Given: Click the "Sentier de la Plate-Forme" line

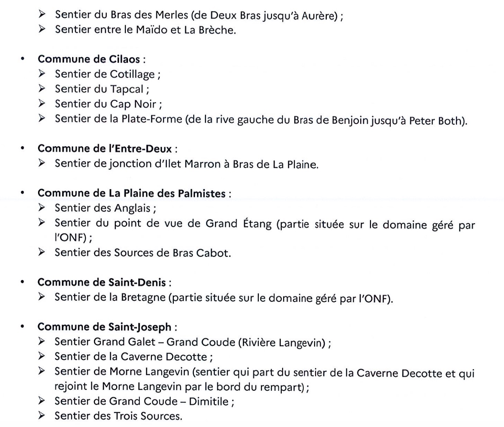Looking at the screenshot, I should click(x=261, y=119).
